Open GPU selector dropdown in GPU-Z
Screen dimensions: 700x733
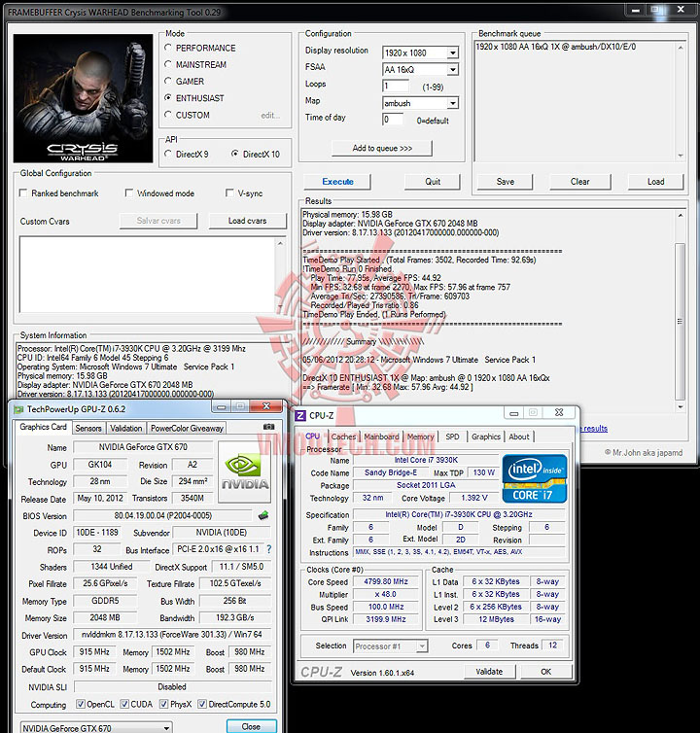click(166, 728)
